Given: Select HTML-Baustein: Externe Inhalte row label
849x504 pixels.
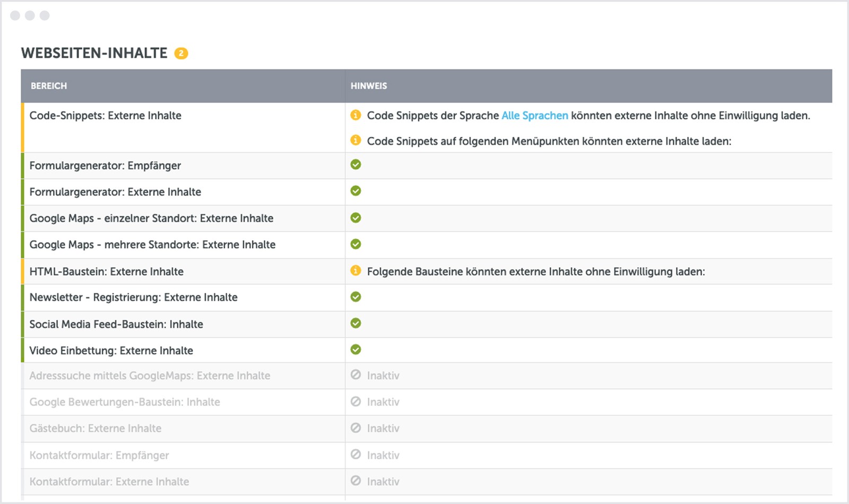Looking at the screenshot, I should click(106, 272).
